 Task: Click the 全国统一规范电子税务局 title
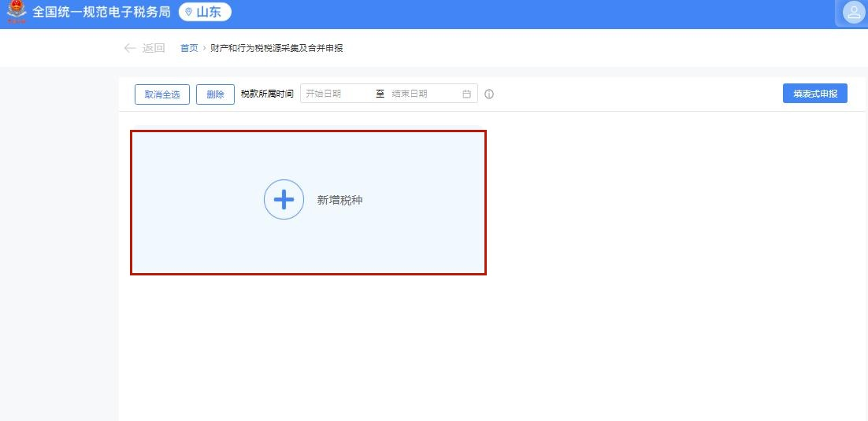(x=102, y=12)
